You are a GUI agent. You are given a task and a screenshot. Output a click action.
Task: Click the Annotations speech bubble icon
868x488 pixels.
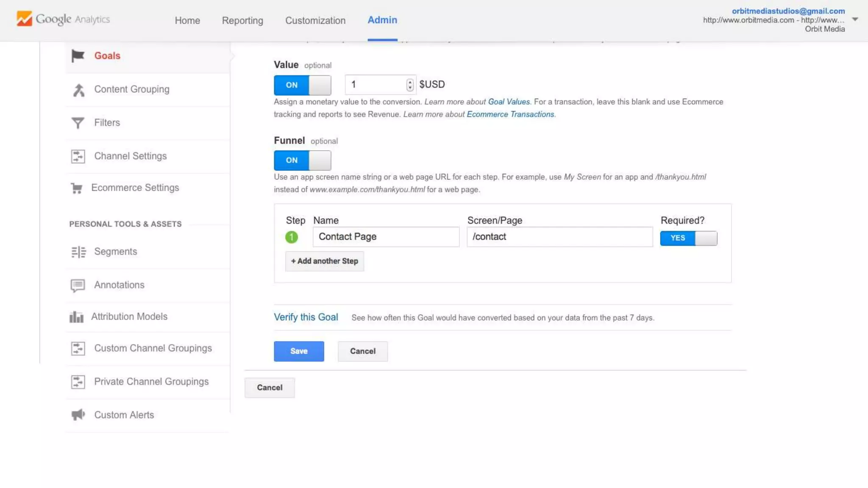[x=78, y=286]
